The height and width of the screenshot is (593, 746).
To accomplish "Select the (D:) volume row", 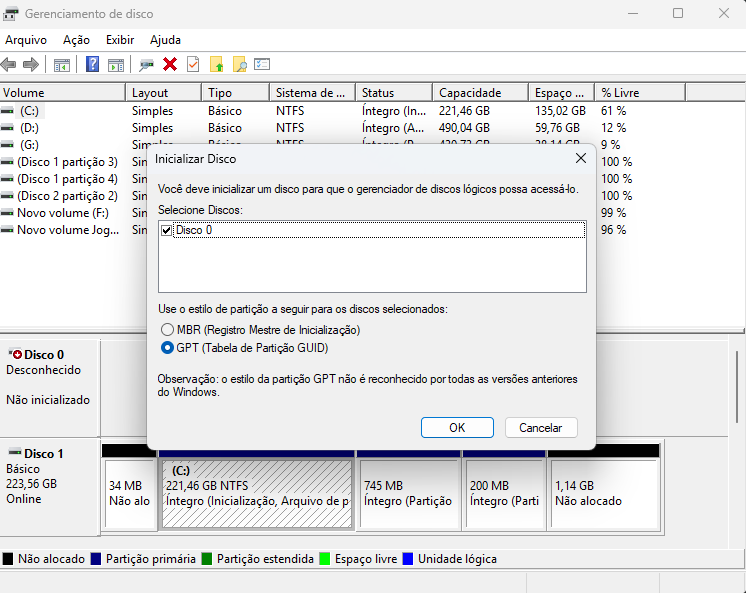I will [343, 128].
